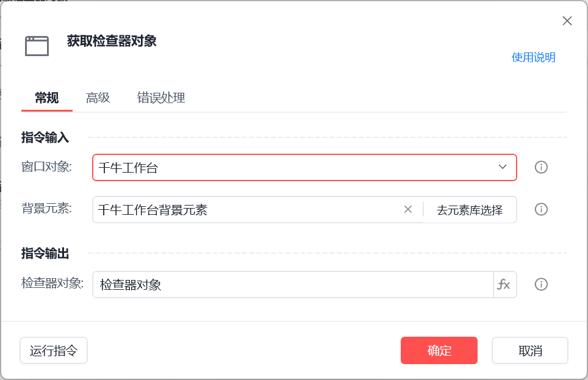Click the 指令输出 section header

pyautogui.click(x=45, y=253)
